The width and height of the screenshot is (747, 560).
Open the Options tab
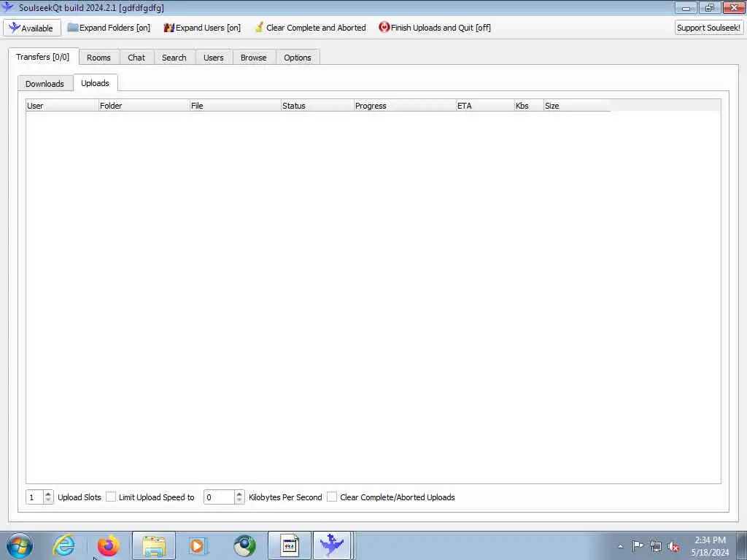[x=298, y=58]
